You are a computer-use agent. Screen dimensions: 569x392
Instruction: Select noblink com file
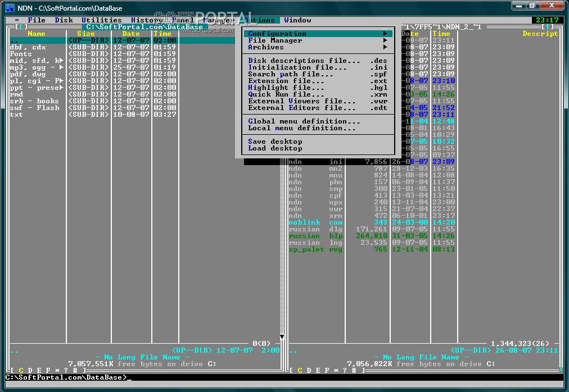[371, 222]
